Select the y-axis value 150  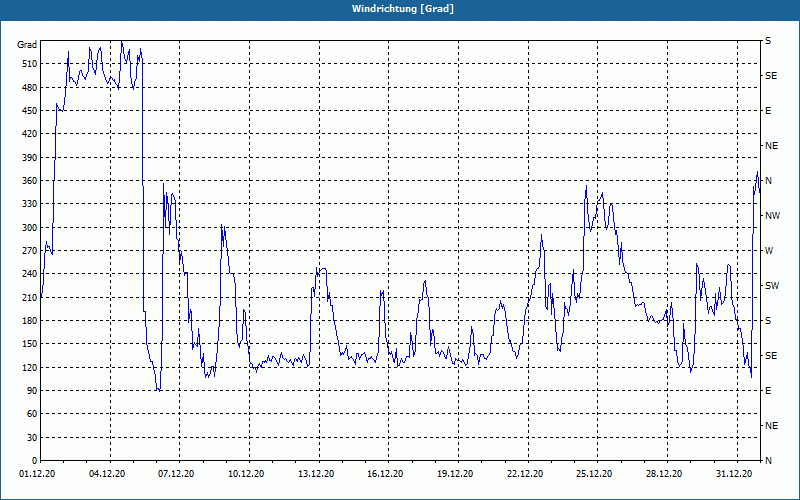[30, 344]
